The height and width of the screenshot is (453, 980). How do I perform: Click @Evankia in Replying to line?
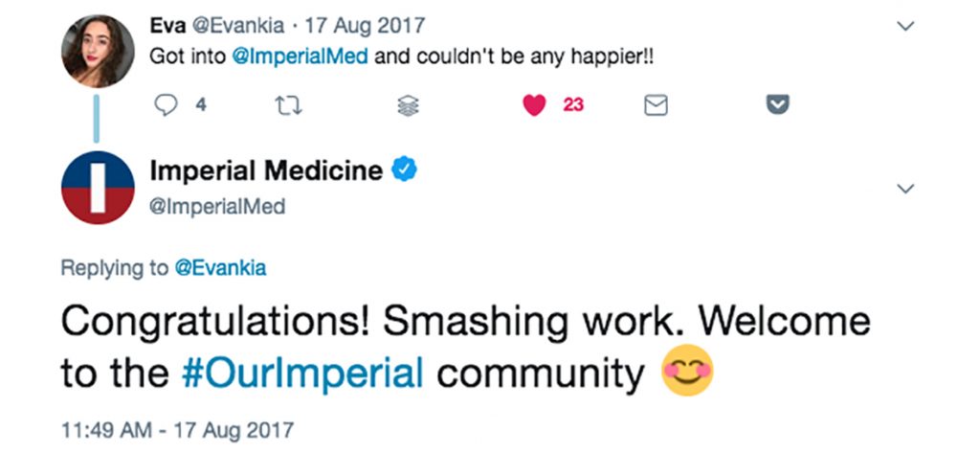click(220, 269)
